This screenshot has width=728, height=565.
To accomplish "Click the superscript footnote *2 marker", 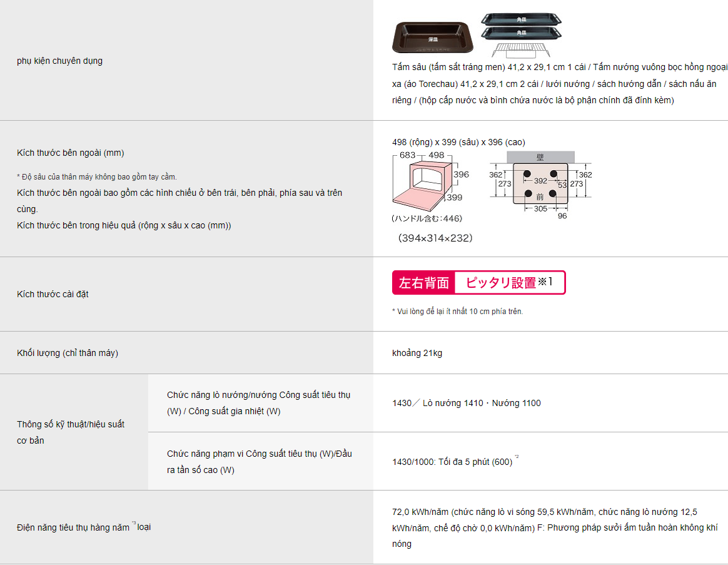I will coord(517,457).
